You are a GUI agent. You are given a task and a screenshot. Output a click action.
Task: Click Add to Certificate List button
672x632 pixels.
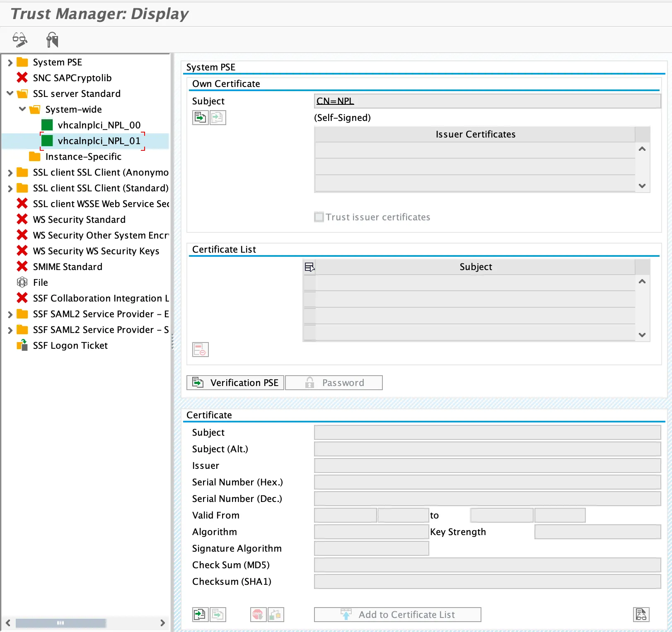[x=397, y=615]
